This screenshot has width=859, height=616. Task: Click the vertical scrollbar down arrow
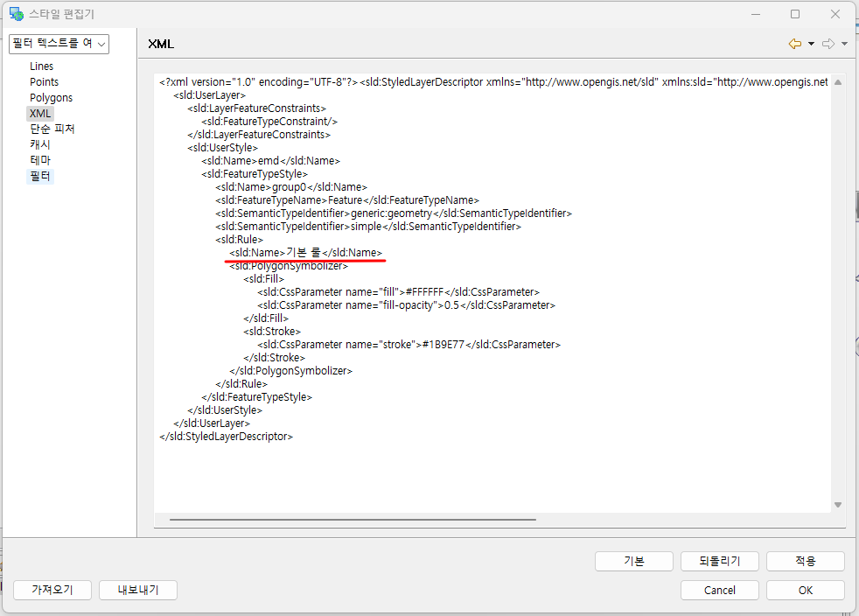click(x=838, y=505)
